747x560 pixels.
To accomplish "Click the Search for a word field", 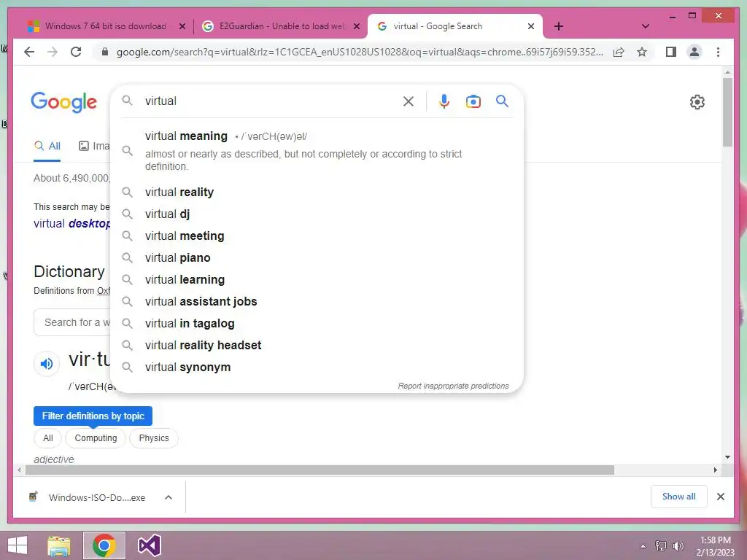I will [72, 322].
